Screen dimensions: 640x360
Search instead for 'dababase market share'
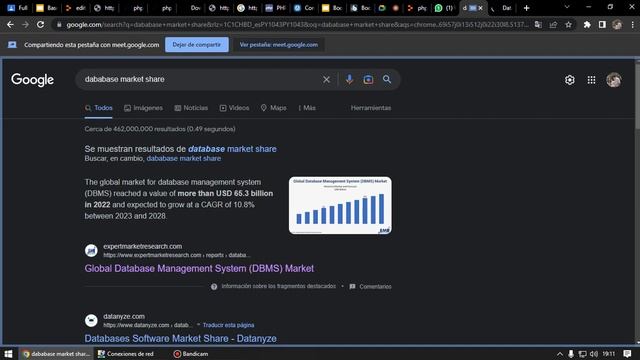pyautogui.click(x=184, y=158)
